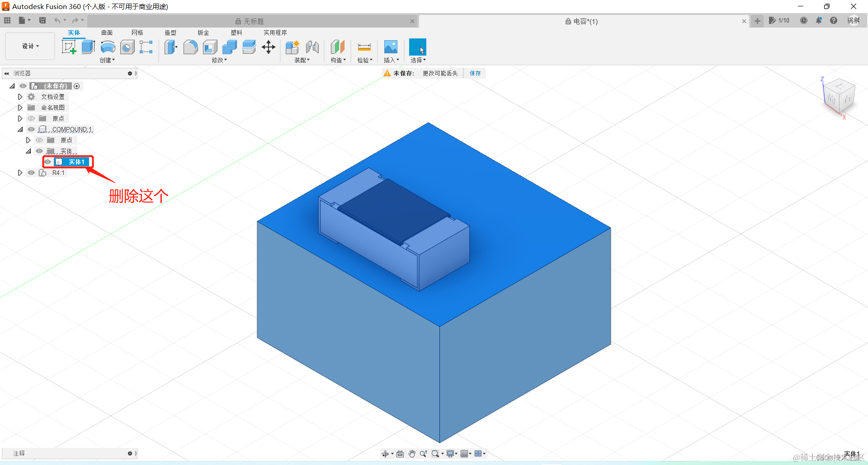Expand the R4:1 tree node
The height and width of the screenshot is (465, 868).
[20, 173]
